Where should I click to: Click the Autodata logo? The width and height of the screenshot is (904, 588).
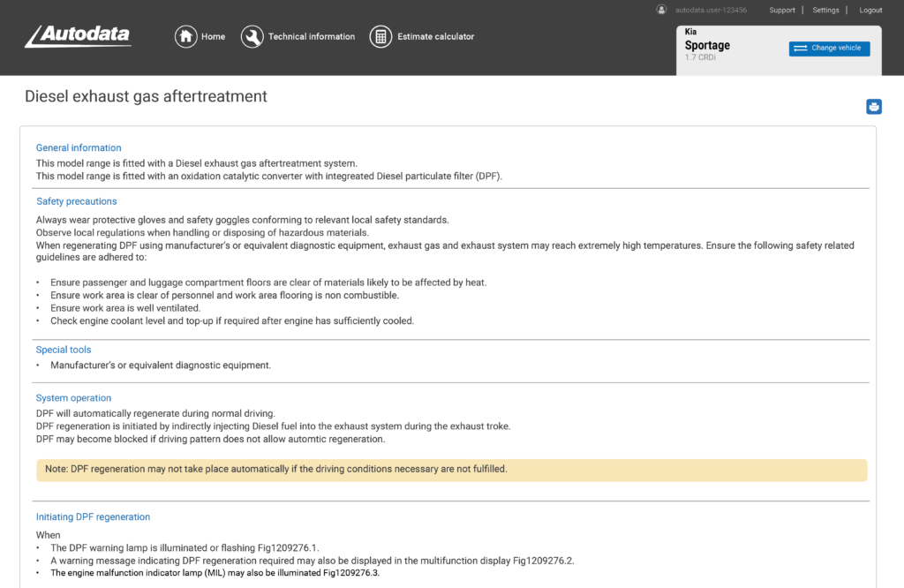[78, 36]
